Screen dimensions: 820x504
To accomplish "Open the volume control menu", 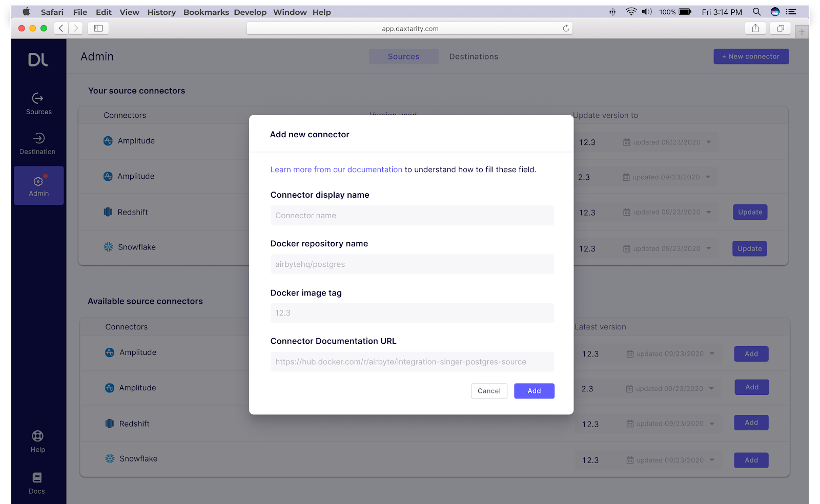I will click(647, 12).
